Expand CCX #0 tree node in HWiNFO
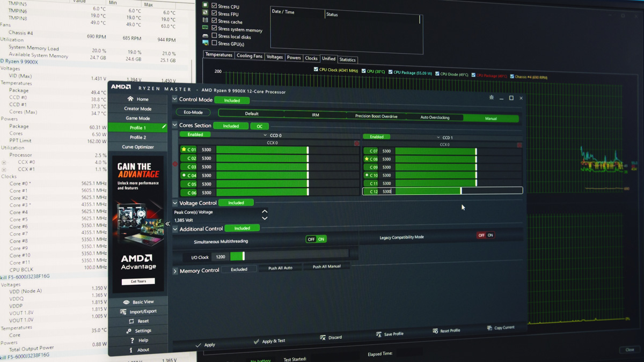Image resolution: width=644 pixels, height=362 pixels. (4, 162)
